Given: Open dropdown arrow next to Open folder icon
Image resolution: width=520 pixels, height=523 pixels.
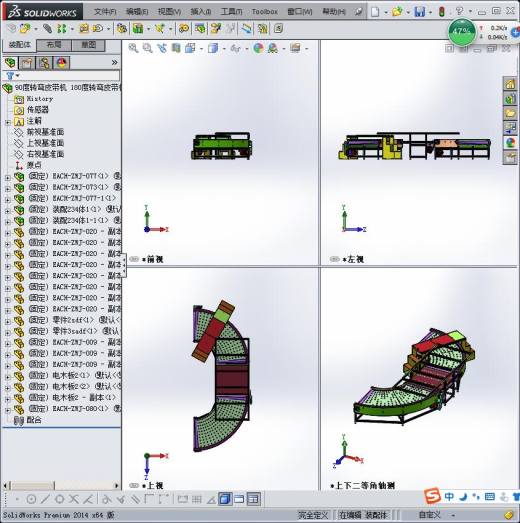Looking at the screenshot, I should 408,12.
